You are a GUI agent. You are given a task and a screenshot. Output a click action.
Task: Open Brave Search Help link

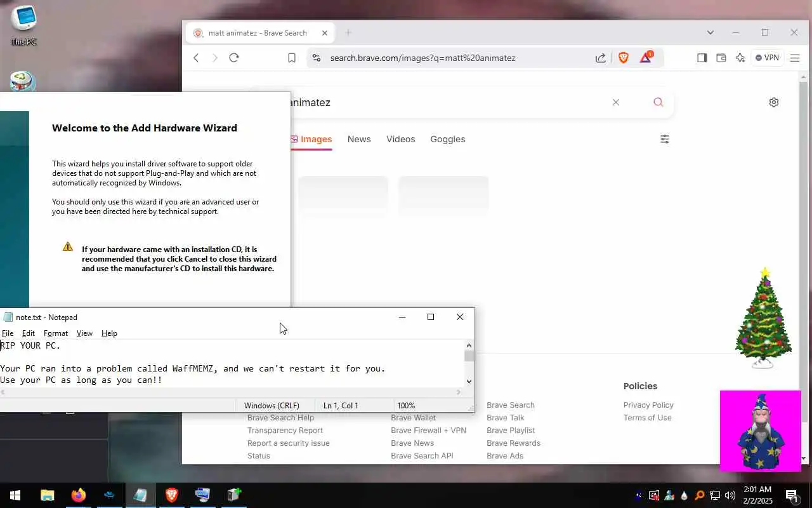click(x=280, y=418)
